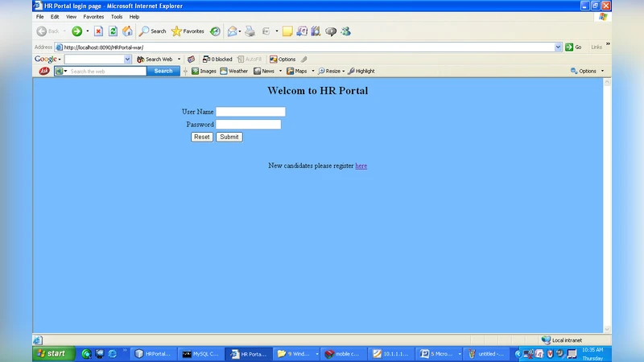Open the Favorites menu in menu bar
Screen dimensions: 644x362
coord(93,16)
